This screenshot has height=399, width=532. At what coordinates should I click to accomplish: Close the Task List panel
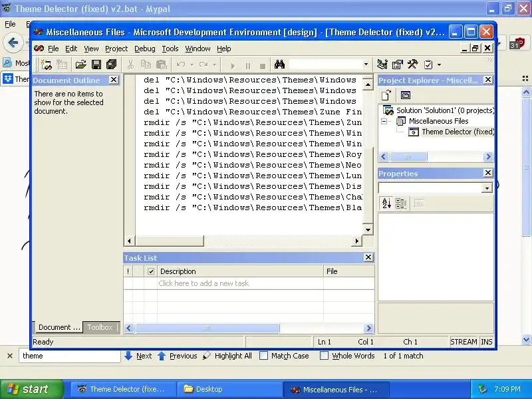368,257
